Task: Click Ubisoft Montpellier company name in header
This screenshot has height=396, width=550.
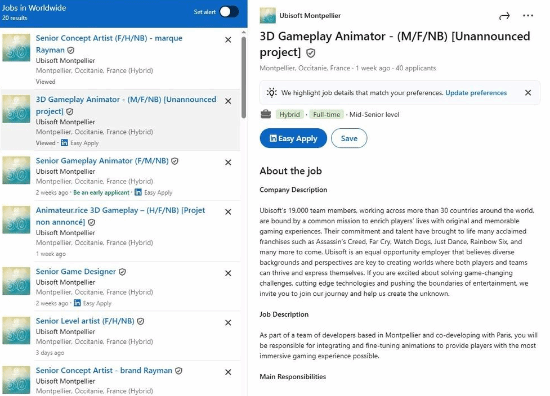Action: tap(310, 15)
